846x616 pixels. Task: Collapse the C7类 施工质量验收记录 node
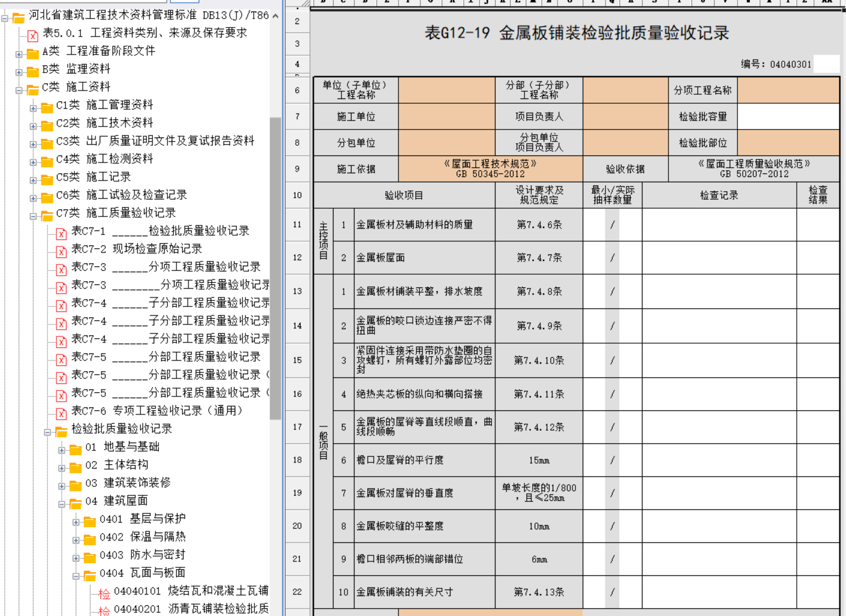34,216
